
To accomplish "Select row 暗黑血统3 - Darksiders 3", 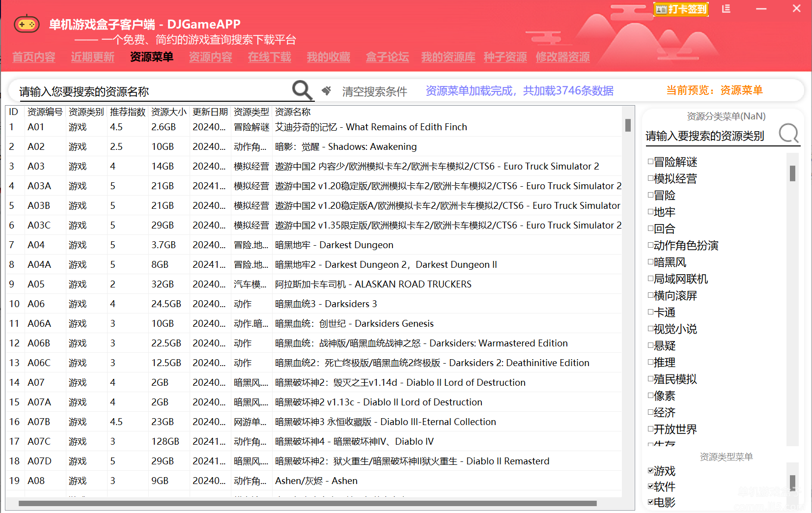I will pos(314,304).
